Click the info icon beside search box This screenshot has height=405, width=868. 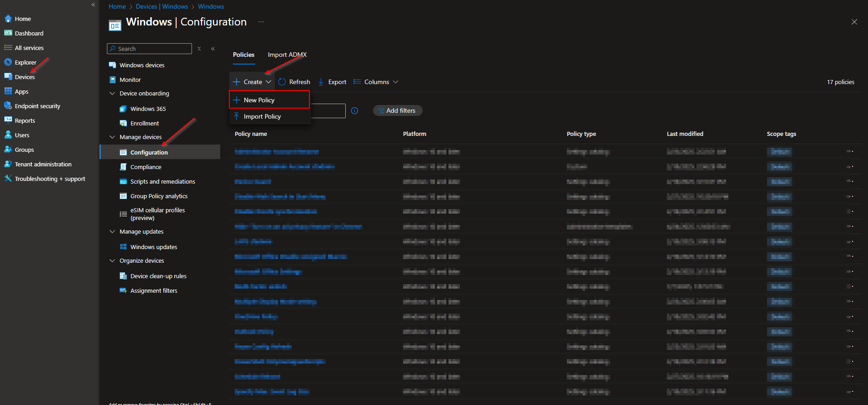[354, 111]
